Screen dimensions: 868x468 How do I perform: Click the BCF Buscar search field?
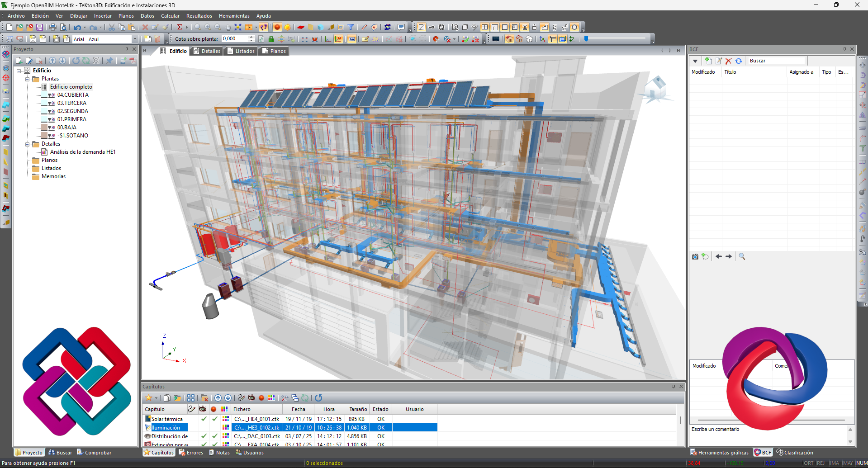[x=776, y=61]
